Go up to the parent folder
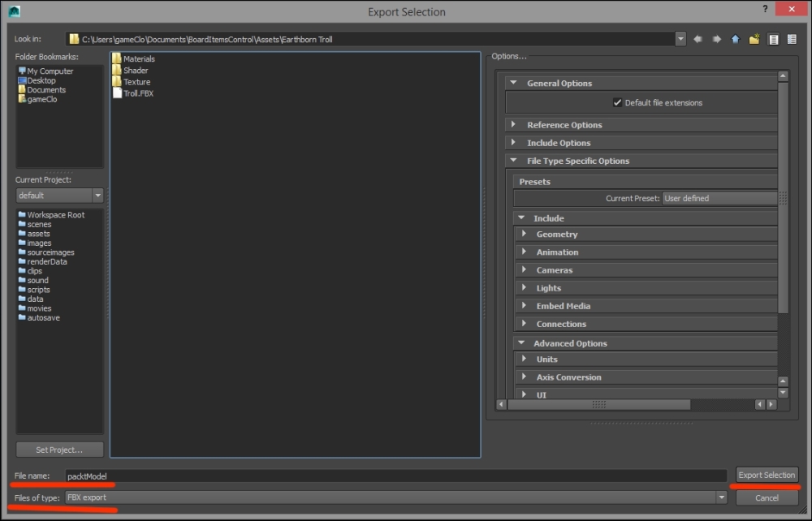The image size is (812, 521). (736, 39)
